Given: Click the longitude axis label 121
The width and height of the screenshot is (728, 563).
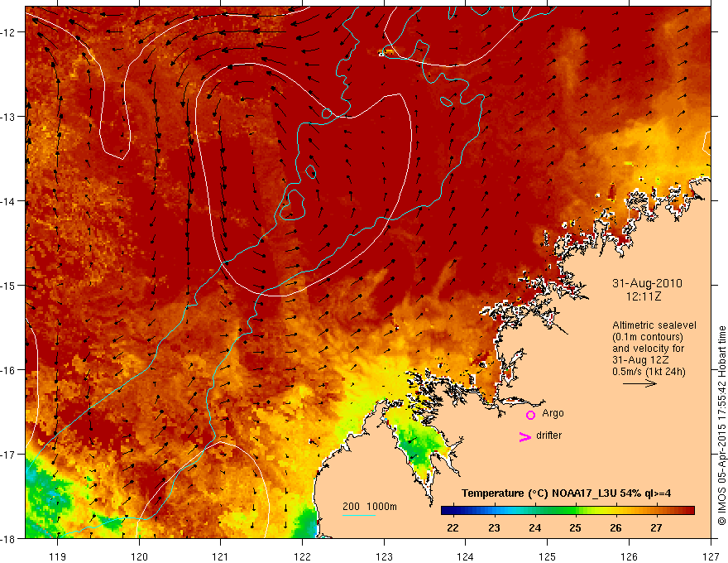Looking at the screenshot, I should [221, 556].
